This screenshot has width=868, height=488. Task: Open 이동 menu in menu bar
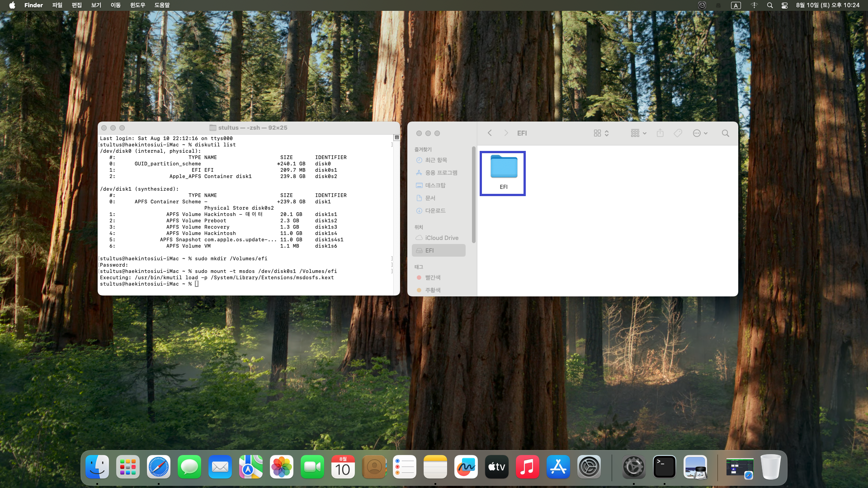point(115,5)
